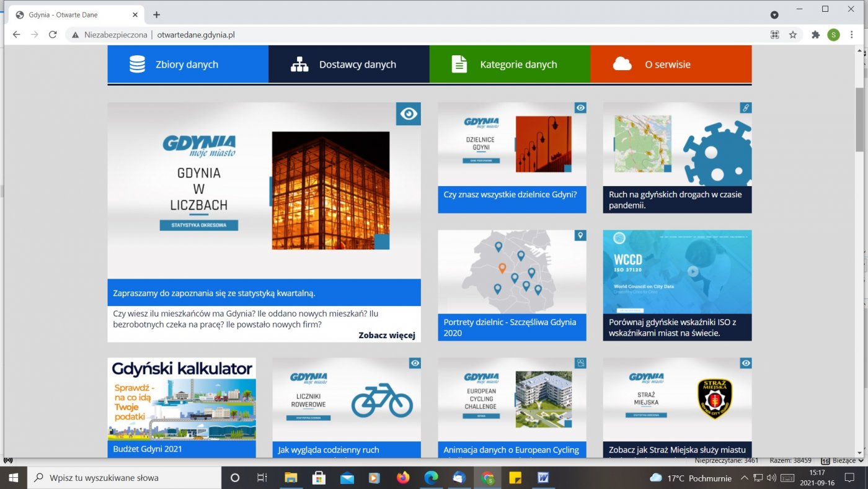Open File Explorer from the taskbar
Screen dimensions: 868x489
coord(291,478)
